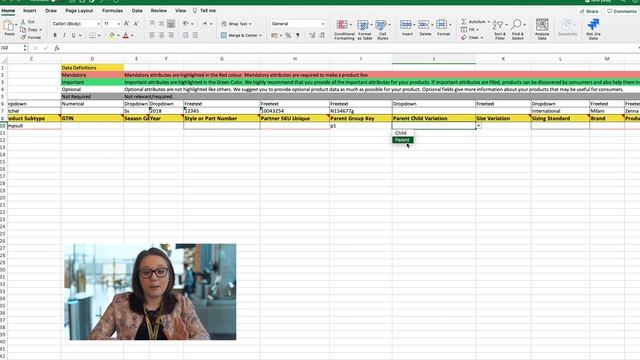This screenshot has height=360, width=640.
Task: Open the View tab
Action: tap(180, 11)
